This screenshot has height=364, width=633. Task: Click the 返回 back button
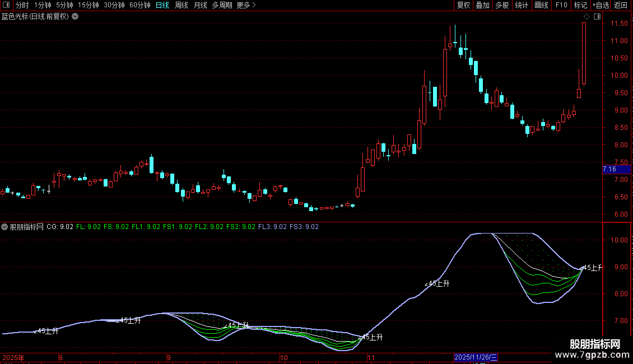tap(621, 5)
